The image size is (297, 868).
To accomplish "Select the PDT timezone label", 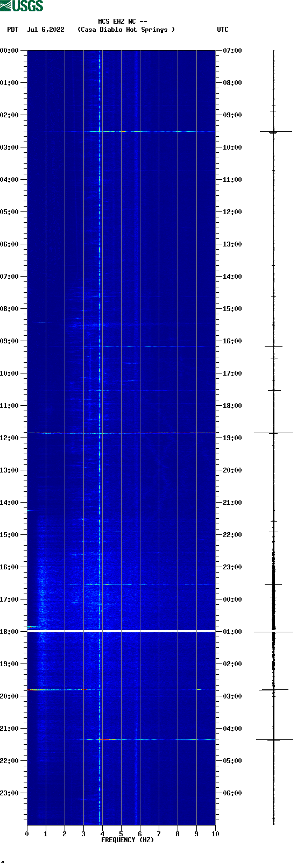I will (13, 30).
